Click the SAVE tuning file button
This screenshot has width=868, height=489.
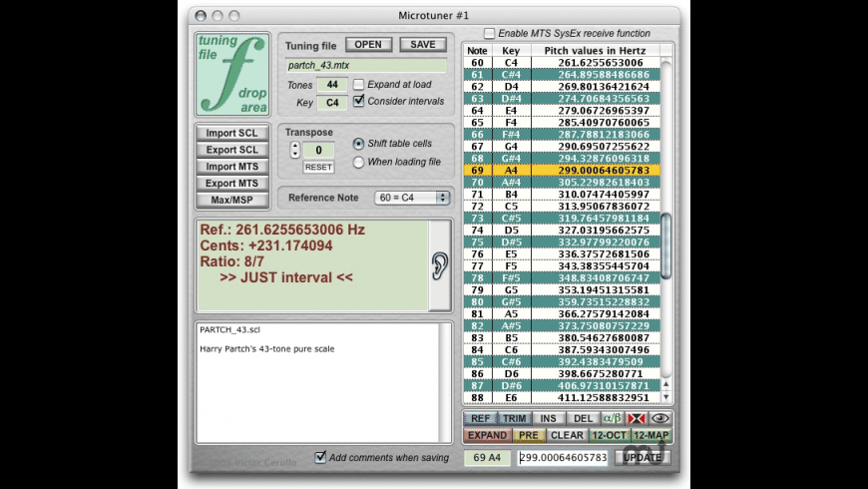point(423,44)
